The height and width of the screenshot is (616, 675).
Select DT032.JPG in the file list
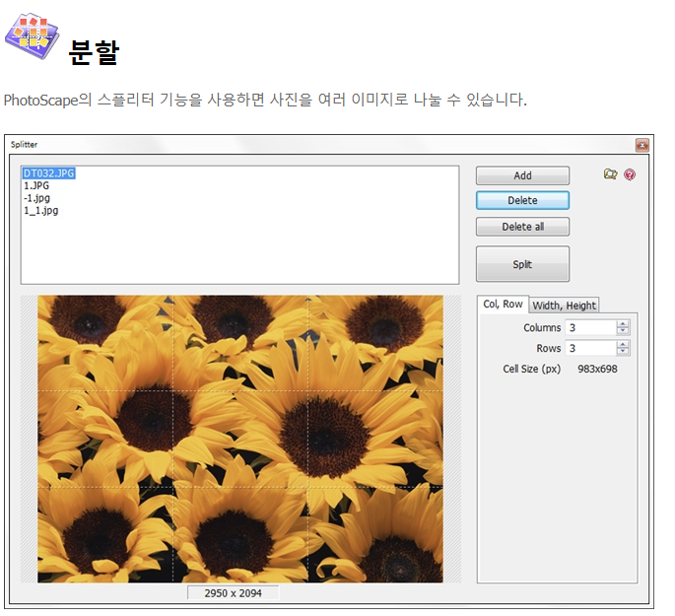[48, 173]
